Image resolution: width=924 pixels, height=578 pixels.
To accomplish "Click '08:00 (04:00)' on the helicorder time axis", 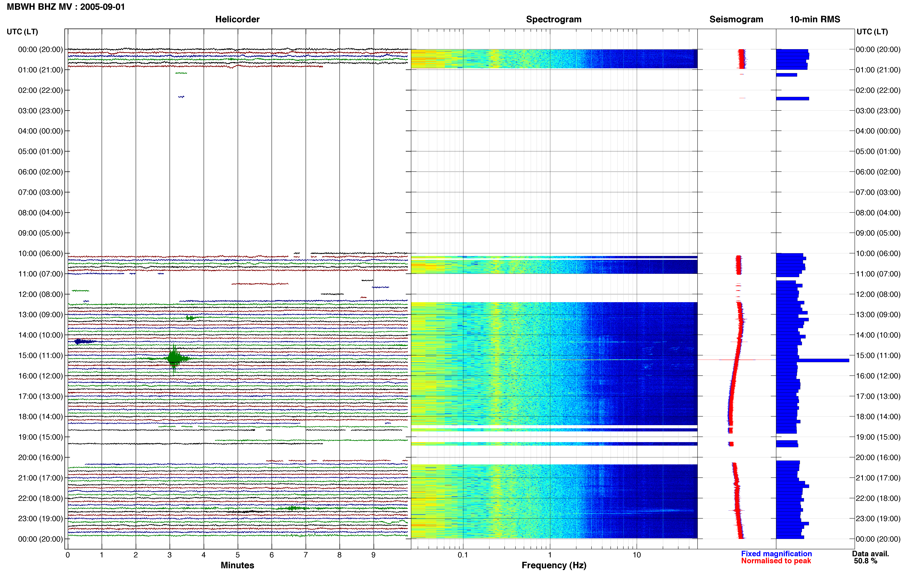I will 41,212.
